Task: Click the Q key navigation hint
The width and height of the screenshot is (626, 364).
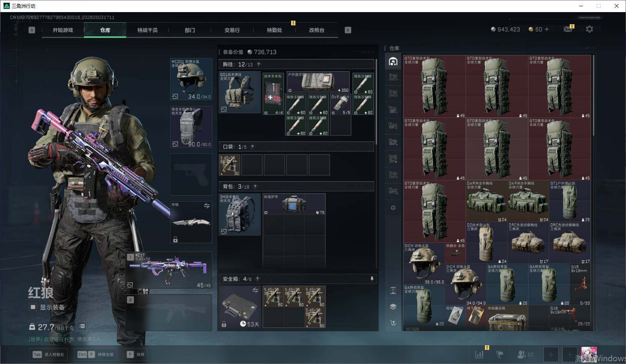Action: (32, 30)
